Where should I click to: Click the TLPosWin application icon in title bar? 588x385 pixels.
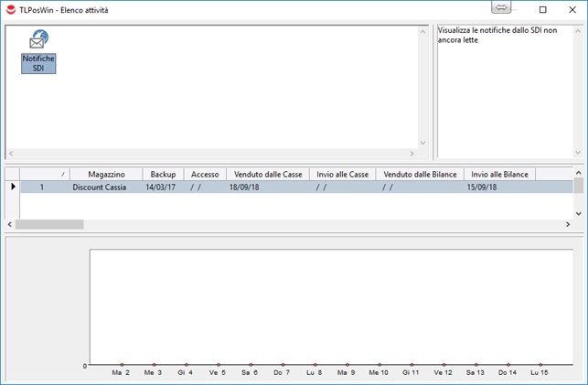coord(10,9)
